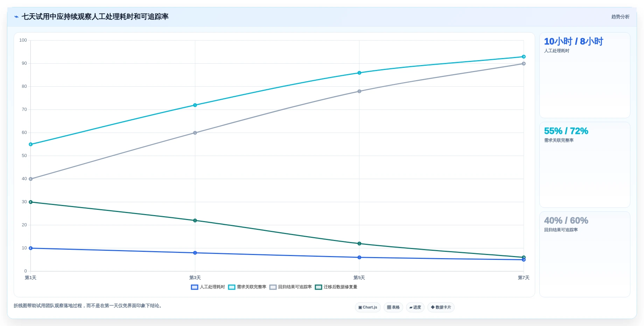Image resolution: width=644 pixels, height=326 pixels.
Task: Click 回归结果可追踪率 data point at 第5天
Action: (359, 91)
